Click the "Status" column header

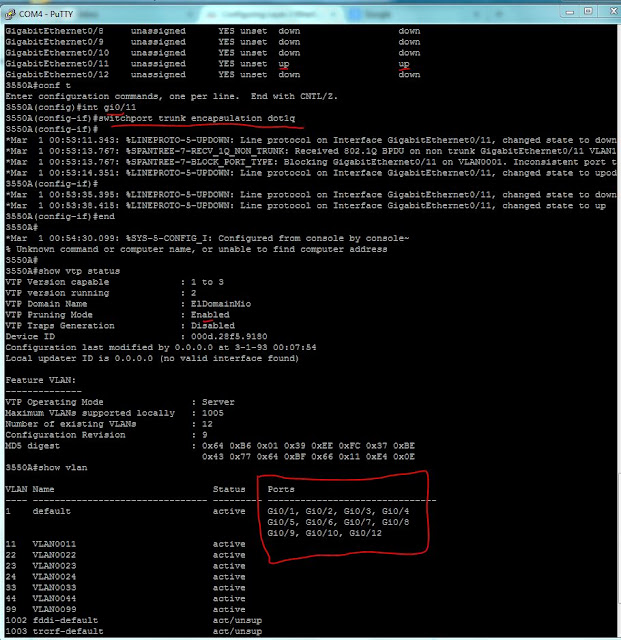(229, 489)
